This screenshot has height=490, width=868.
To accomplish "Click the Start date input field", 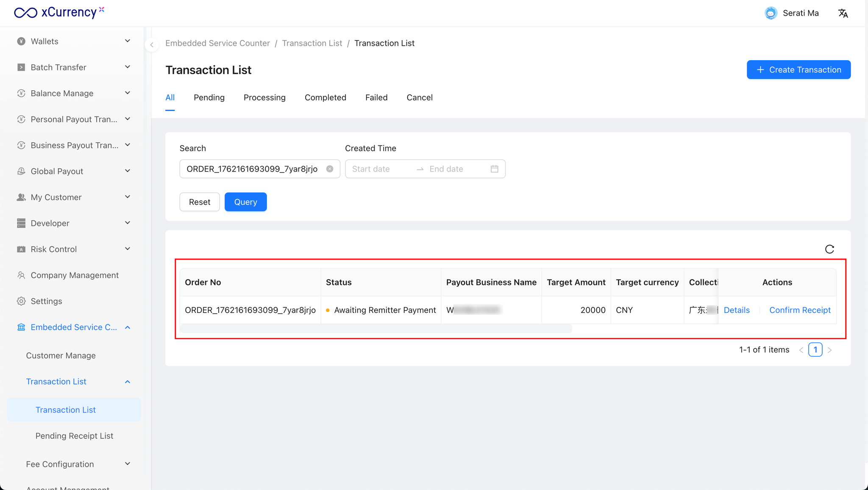I will [x=379, y=169].
